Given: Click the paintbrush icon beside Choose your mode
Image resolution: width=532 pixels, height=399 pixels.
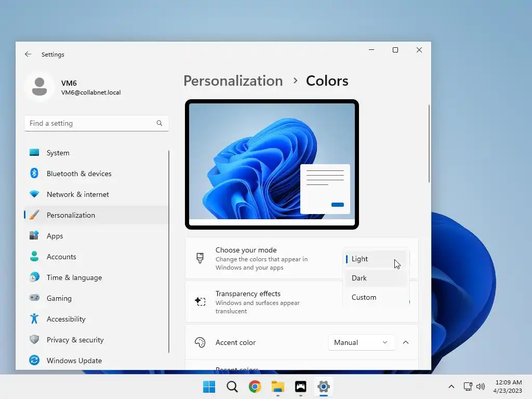Looking at the screenshot, I should click(x=200, y=258).
